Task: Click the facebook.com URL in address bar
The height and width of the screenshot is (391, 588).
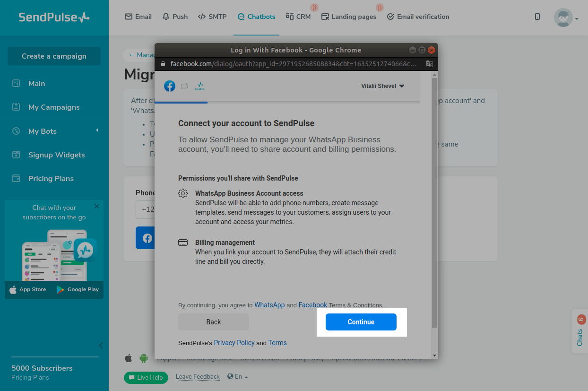Action: (x=294, y=64)
